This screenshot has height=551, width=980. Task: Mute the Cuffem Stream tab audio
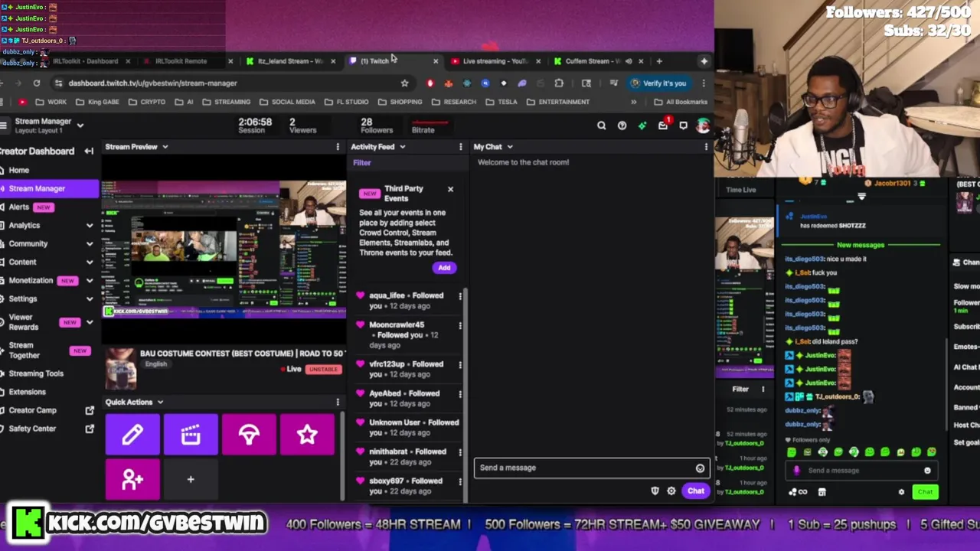point(629,61)
